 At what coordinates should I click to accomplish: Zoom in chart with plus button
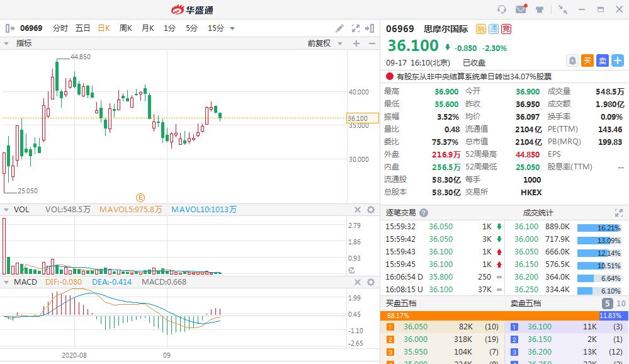click(x=356, y=43)
